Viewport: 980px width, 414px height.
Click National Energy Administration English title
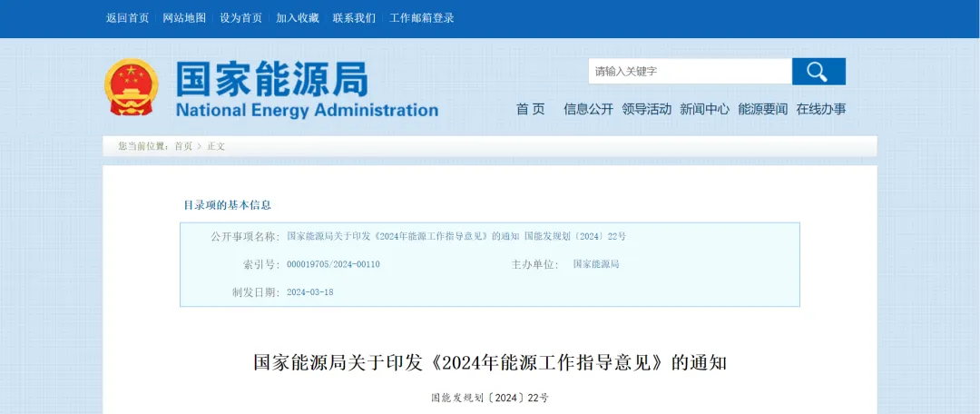pyautogui.click(x=307, y=110)
